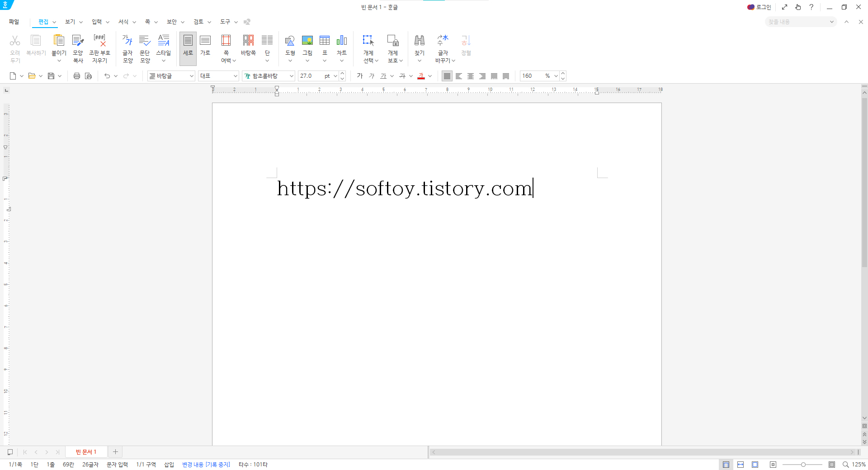Expand font color dropdown arrow

coord(430,76)
